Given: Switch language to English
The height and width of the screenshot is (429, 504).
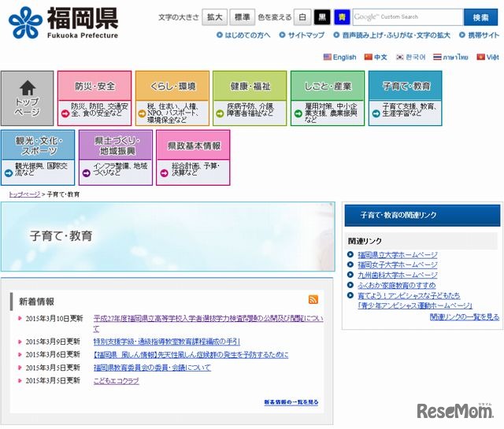Looking at the screenshot, I should click(x=345, y=57).
